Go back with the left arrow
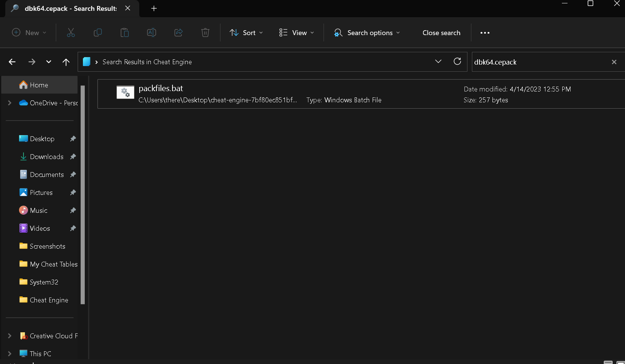Screen dimensions: 625x364 12,62
